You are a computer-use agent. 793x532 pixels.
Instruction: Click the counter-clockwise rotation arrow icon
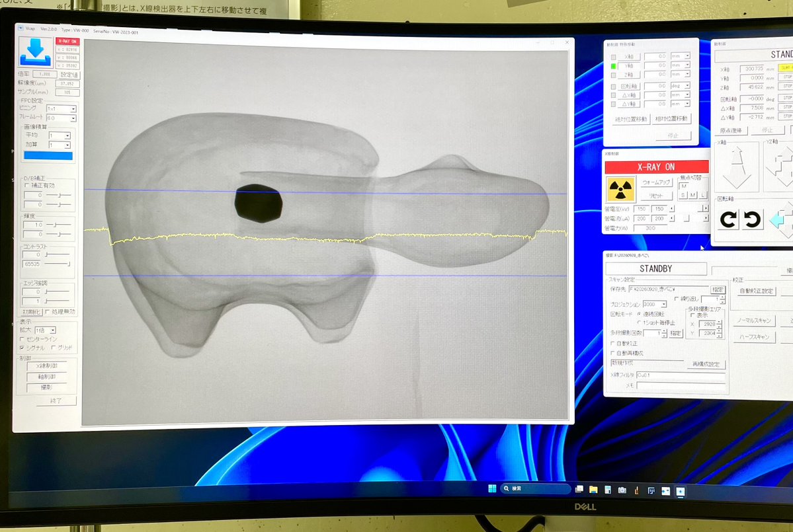tap(752, 219)
